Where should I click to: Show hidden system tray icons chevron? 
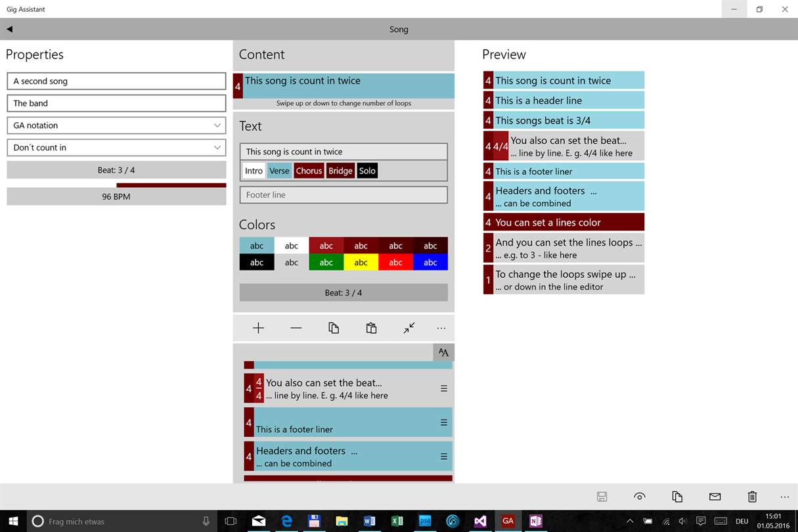pyautogui.click(x=630, y=521)
